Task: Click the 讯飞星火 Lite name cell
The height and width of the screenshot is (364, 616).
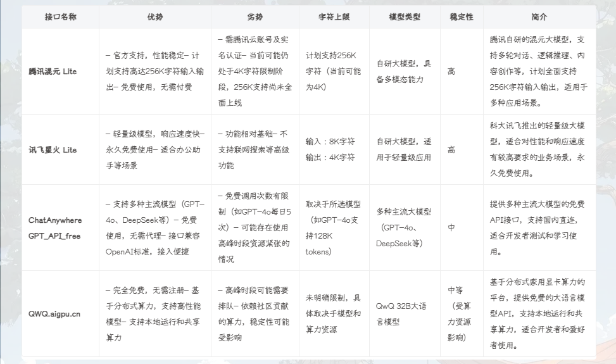Action: click(x=53, y=150)
